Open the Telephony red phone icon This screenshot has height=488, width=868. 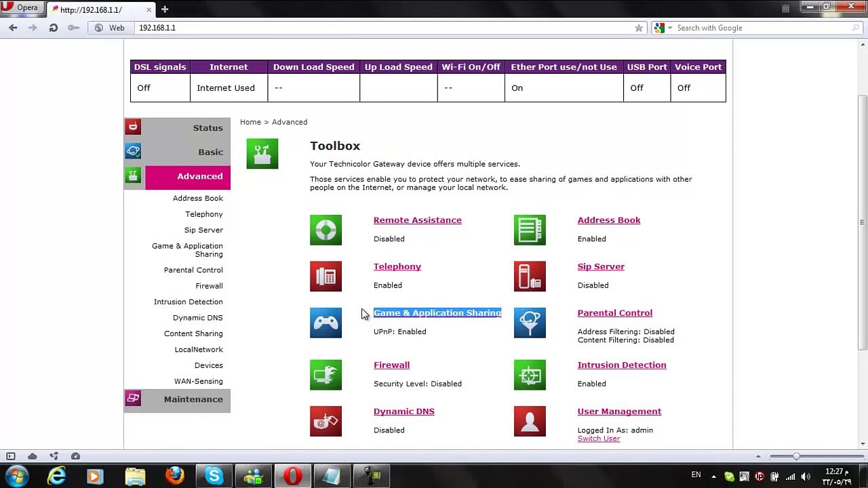pyautogui.click(x=325, y=276)
